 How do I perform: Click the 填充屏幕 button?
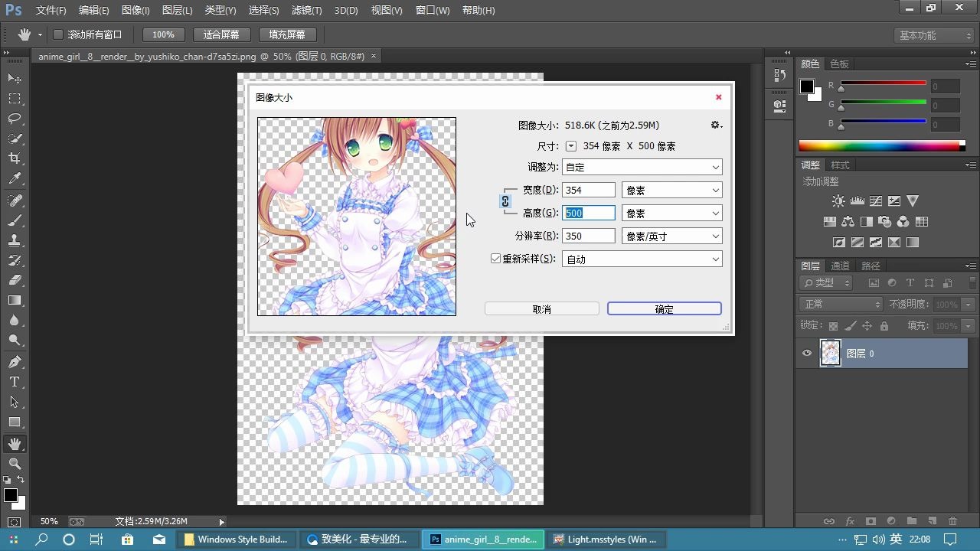[x=287, y=34]
